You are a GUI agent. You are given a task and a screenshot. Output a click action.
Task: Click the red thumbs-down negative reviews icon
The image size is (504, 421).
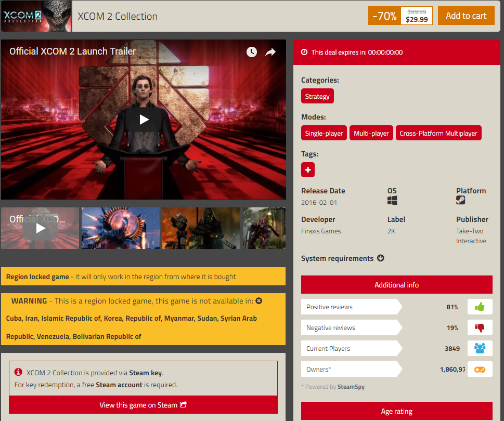click(480, 327)
